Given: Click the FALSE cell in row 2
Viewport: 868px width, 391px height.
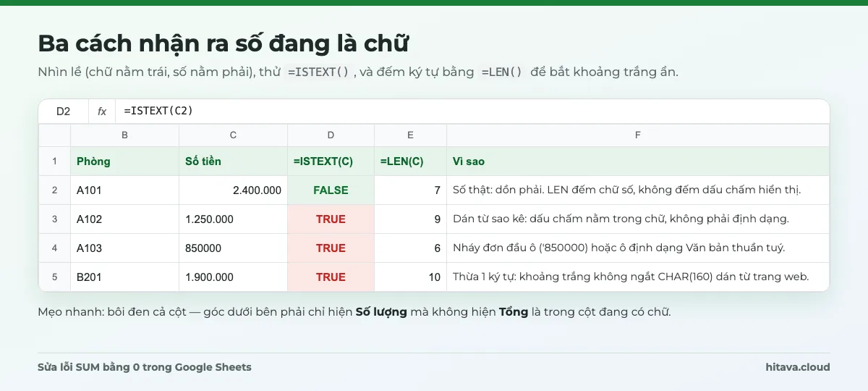Looking at the screenshot, I should (x=331, y=190).
